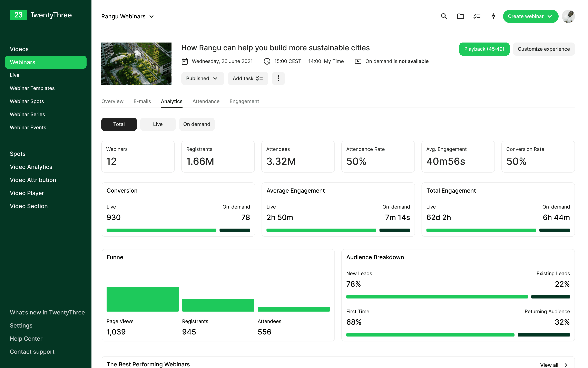Expand the Rangu Webinars workspace dropdown
The image size is (588, 368).
pyautogui.click(x=127, y=16)
